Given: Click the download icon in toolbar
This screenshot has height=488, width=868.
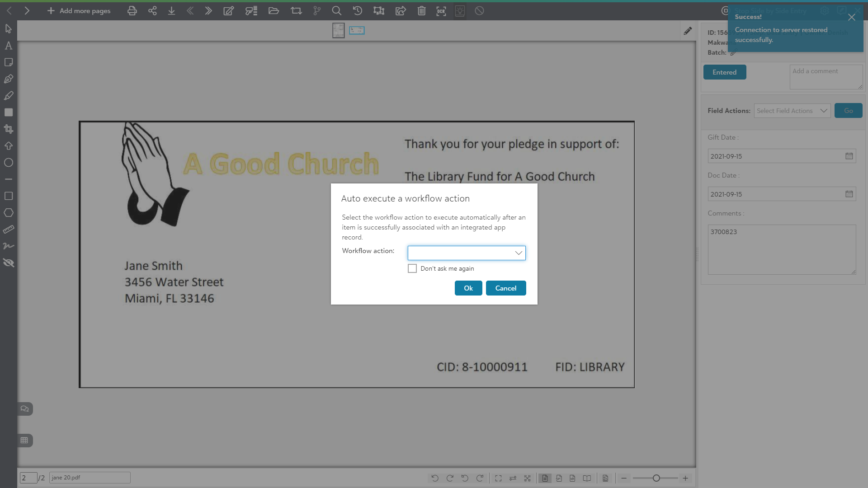Looking at the screenshot, I should coord(171,11).
